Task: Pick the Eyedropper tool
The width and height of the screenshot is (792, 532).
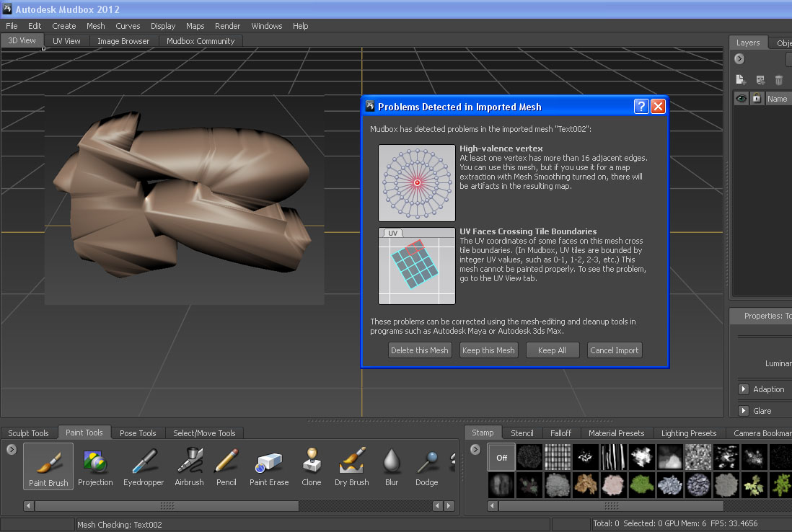Action: pyautogui.click(x=144, y=467)
